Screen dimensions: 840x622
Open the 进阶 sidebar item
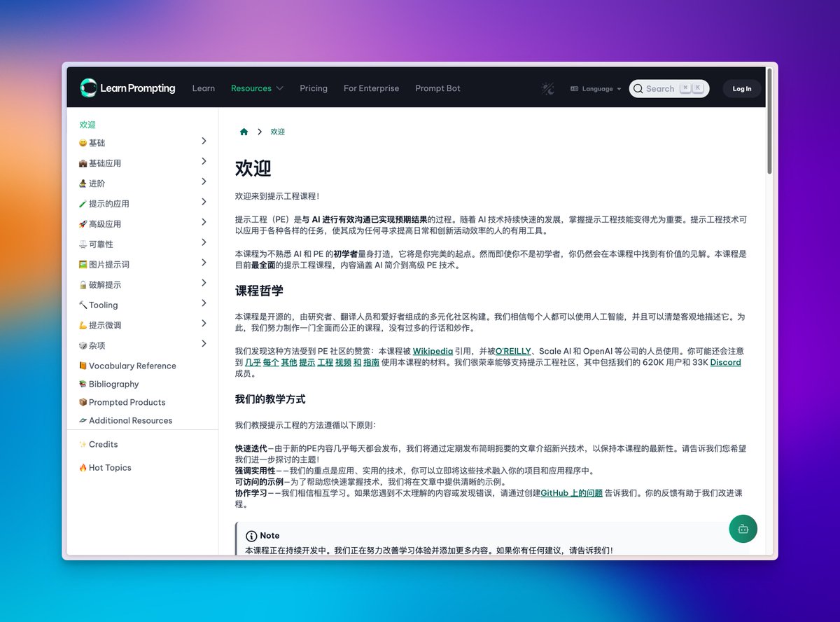(92, 184)
